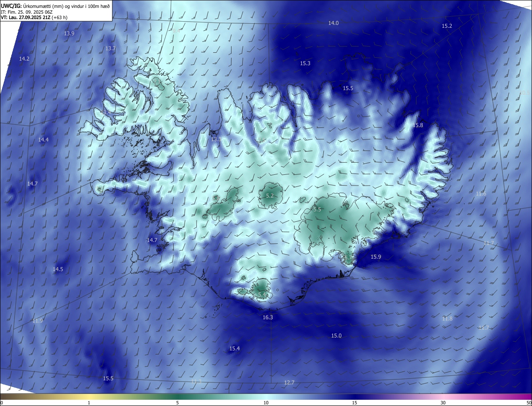532x406 pixels.
Task: Click the '1' tick label on the colorbar
Action: pyautogui.click(x=89, y=403)
